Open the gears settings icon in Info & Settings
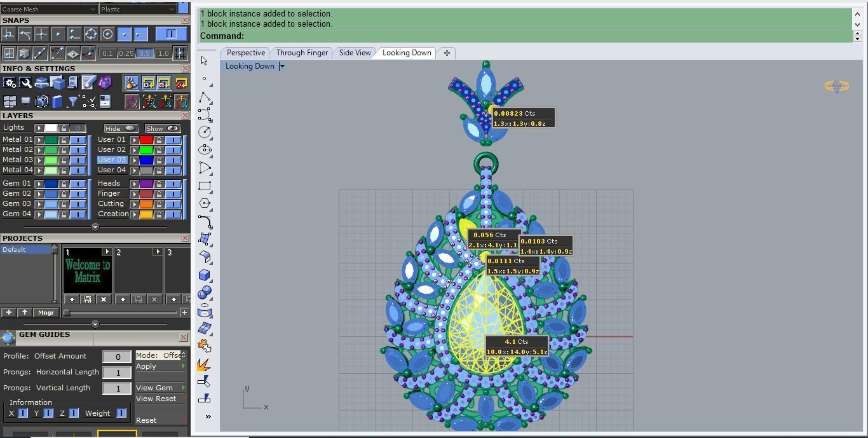Image resolution: width=868 pixels, height=438 pixels. point(10,83)
